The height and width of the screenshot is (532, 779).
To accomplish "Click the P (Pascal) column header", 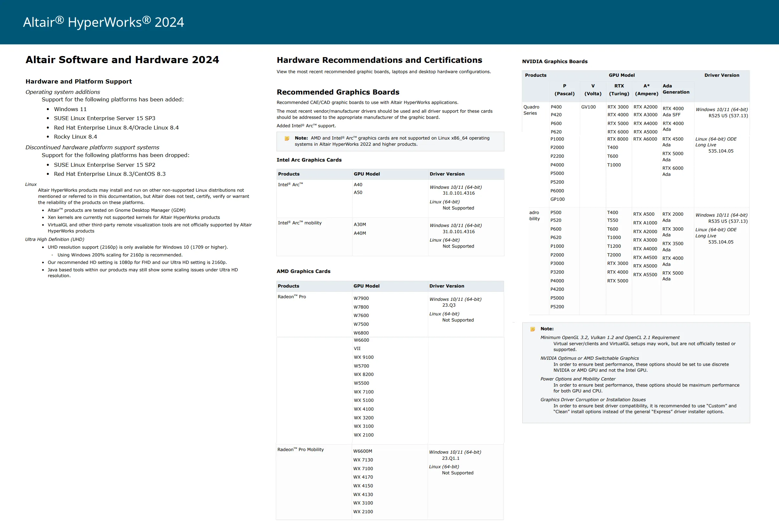I will (x=564, y=90).
